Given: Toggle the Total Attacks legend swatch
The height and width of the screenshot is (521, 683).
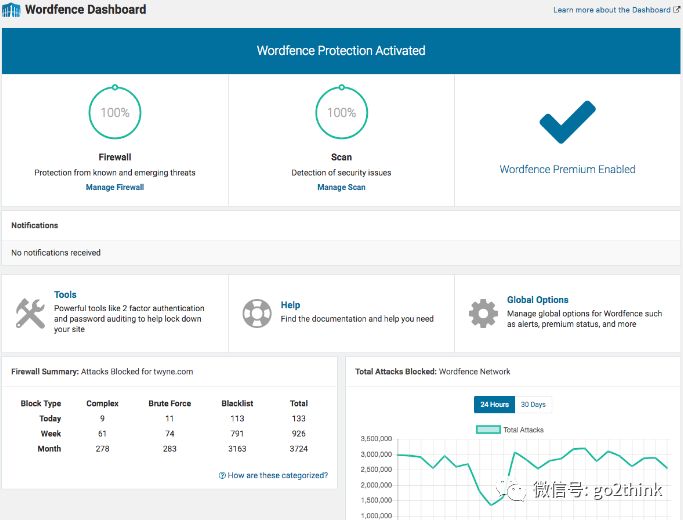Looking at the screenshot, I should tap(488, 430).
